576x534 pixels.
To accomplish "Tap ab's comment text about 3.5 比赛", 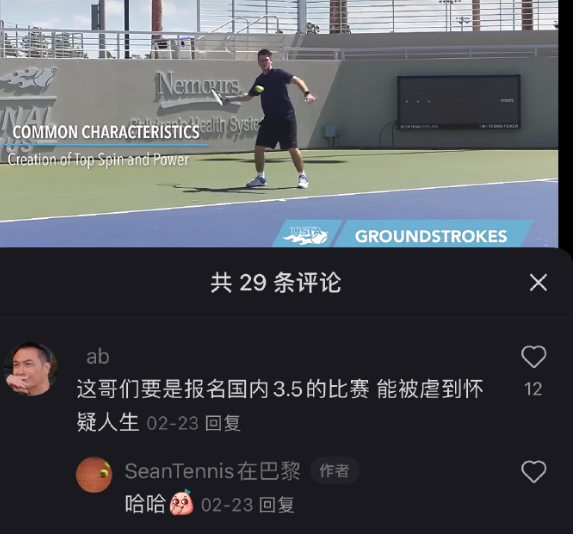I will [280, 405].
